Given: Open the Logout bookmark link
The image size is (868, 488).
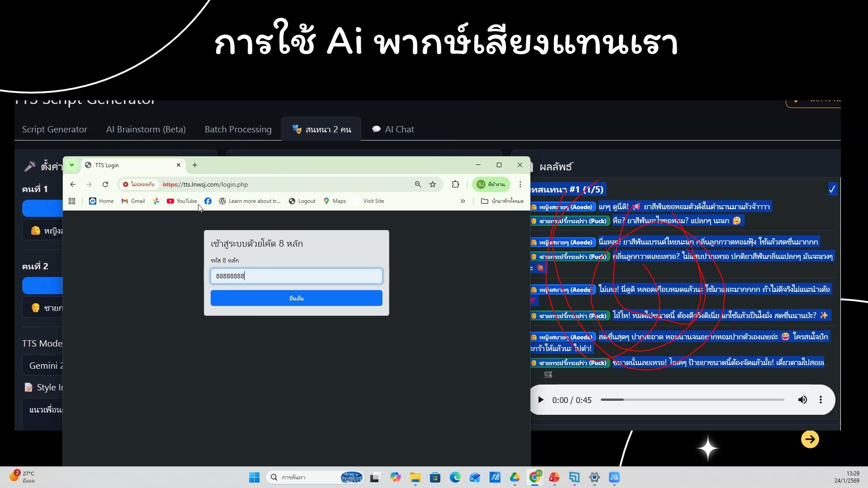Looking at the screenshot, I should pyautogui.click(x=302, y=201).
